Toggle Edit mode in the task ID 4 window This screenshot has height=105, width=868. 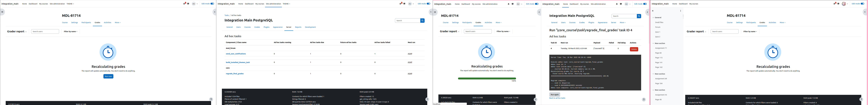tap(645, 4)
